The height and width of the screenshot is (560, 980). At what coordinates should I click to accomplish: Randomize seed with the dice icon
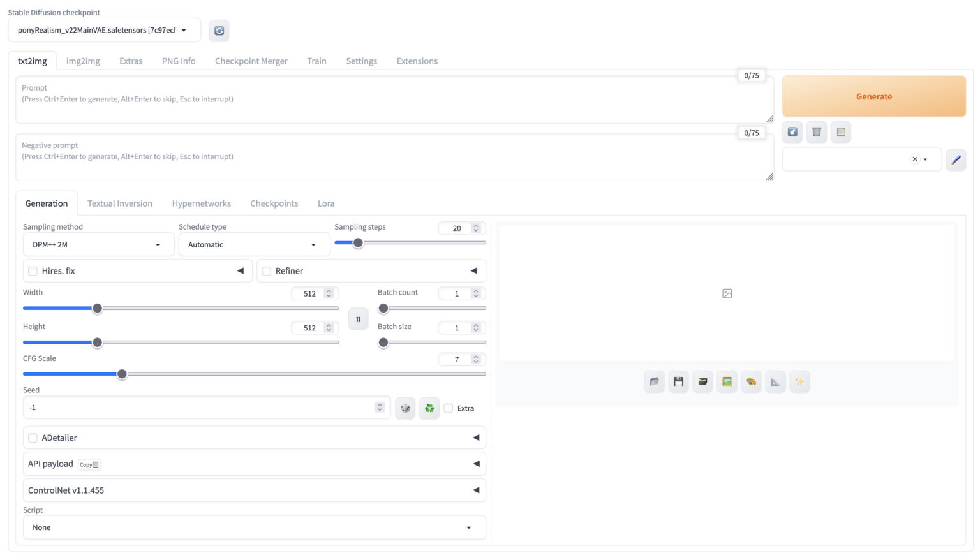tap(405, 408)
